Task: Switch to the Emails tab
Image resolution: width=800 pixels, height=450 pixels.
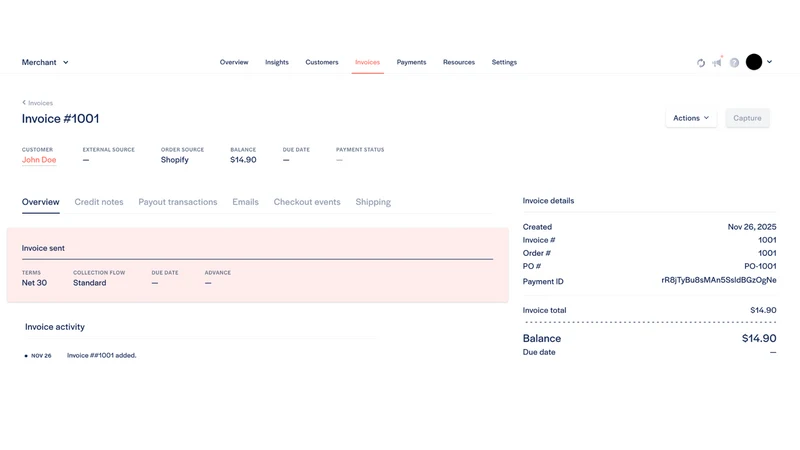Action: [x=245, y=202]
